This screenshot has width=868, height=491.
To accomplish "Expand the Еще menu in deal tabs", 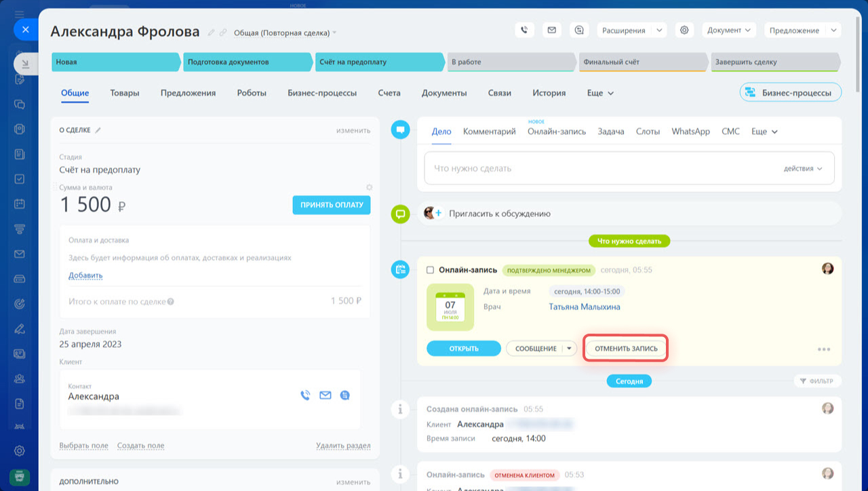I will (600, 93).
